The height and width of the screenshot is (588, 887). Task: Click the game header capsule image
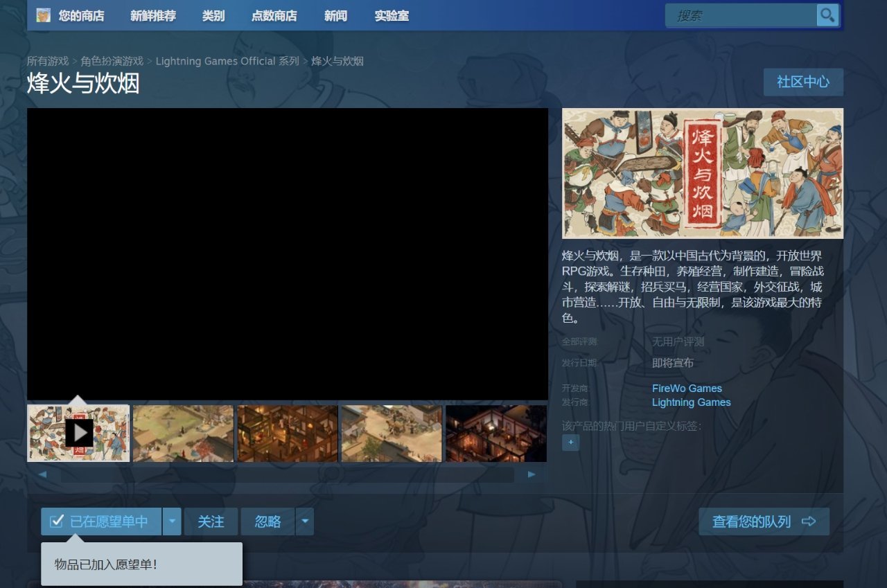pyautogui.click(x=703, y=173)
